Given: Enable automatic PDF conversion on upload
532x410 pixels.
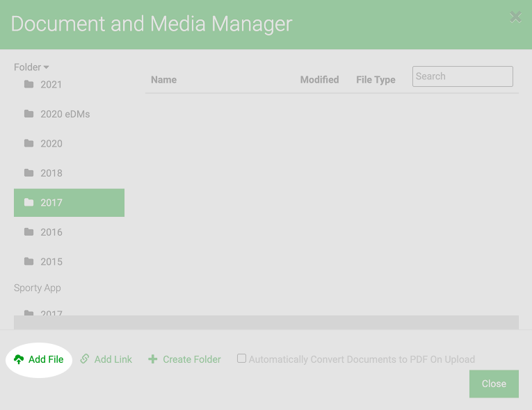Looking at the screenshot, I should point(241,358).
